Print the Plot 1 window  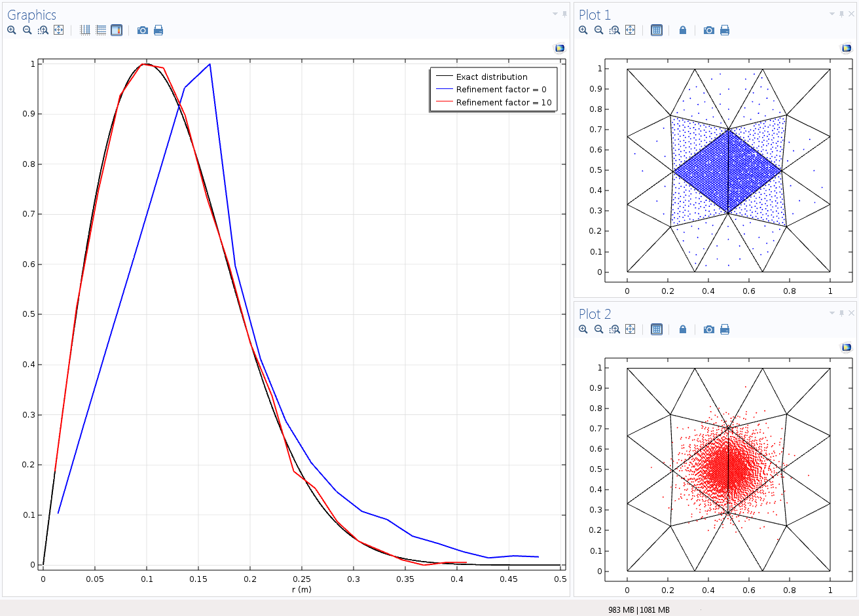pos(725,30)
